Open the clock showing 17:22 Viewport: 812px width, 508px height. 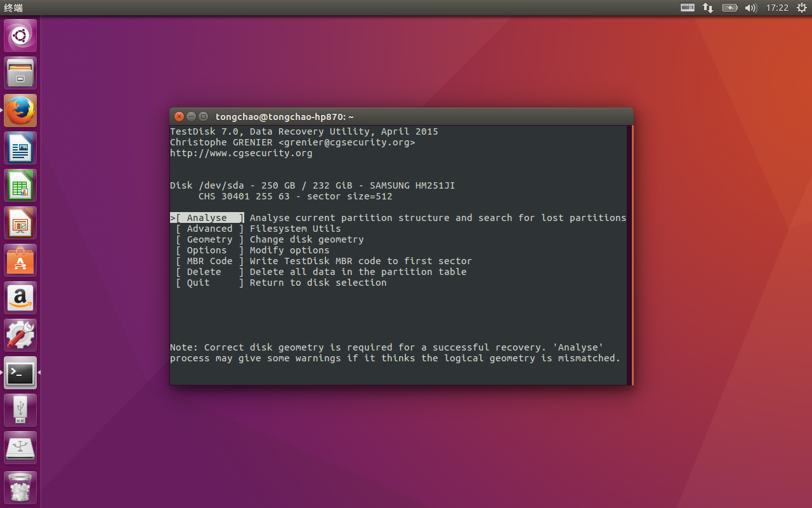tap(777, 8)
